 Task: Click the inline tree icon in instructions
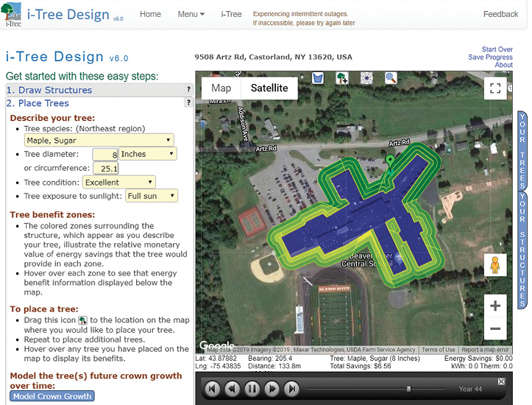(x=83, y=320)
